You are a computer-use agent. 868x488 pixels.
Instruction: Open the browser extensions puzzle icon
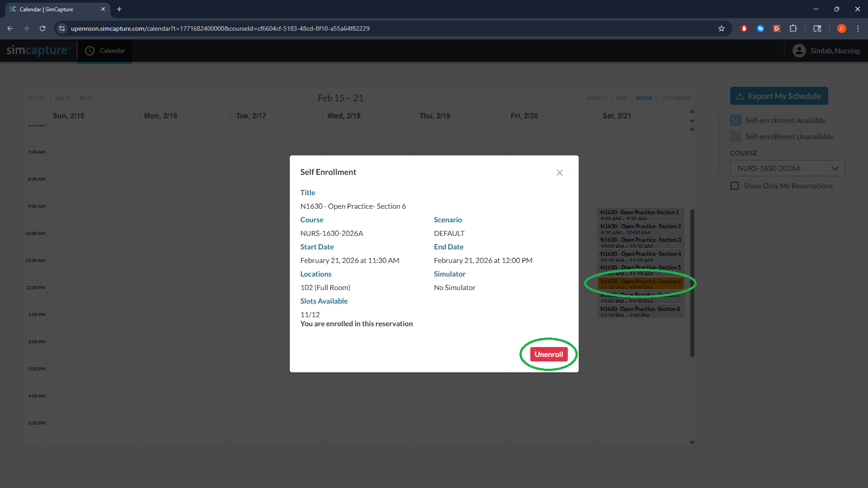pyautogui.click(x=793, y=28)
